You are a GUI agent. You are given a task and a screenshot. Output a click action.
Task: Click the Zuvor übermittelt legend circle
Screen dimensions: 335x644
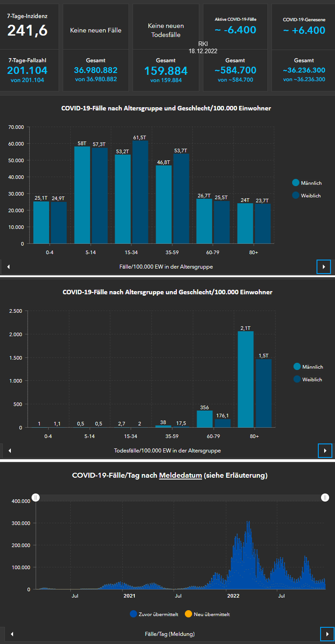[x=133, y=614]
